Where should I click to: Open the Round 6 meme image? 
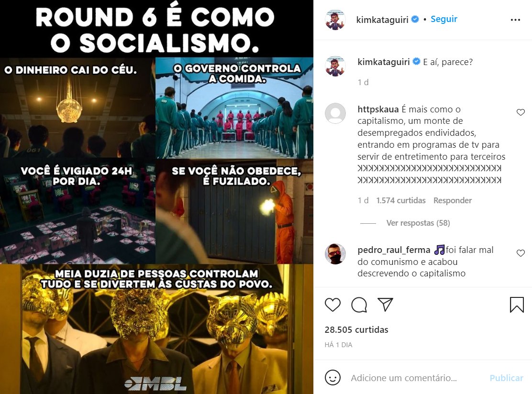pyautogui.click(x=156, y=197)
